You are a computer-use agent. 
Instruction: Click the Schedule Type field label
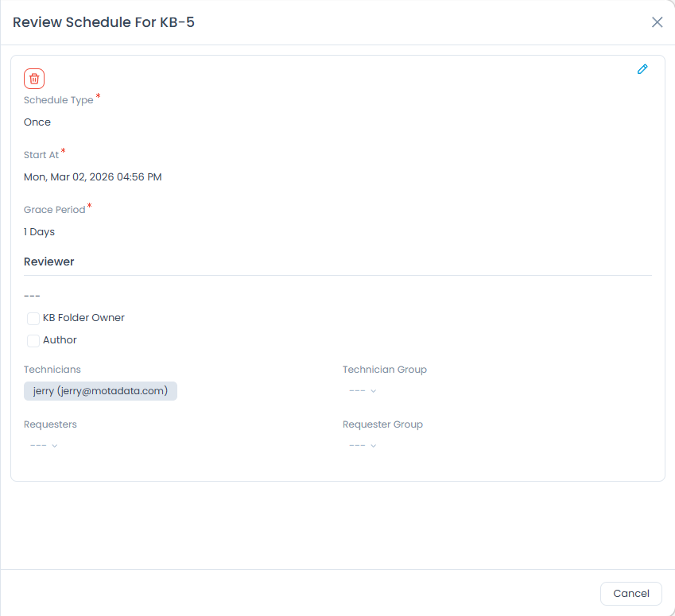click(59, 100)
